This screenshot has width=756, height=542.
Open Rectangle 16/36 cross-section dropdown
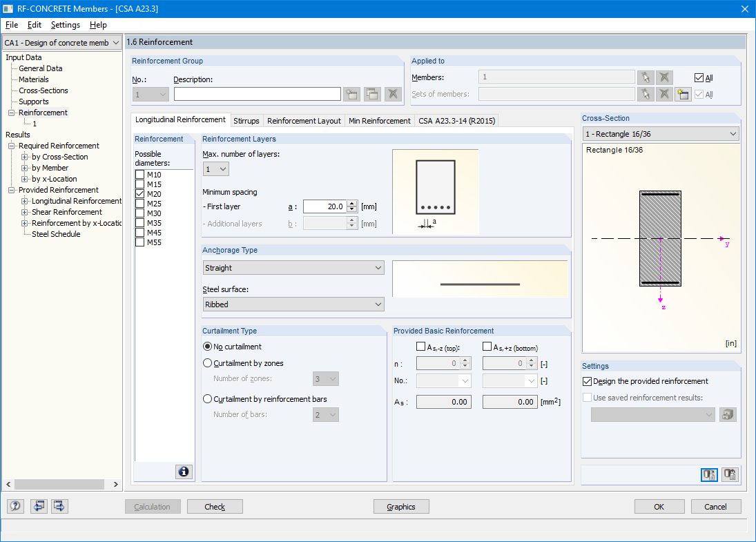(661, 134)
